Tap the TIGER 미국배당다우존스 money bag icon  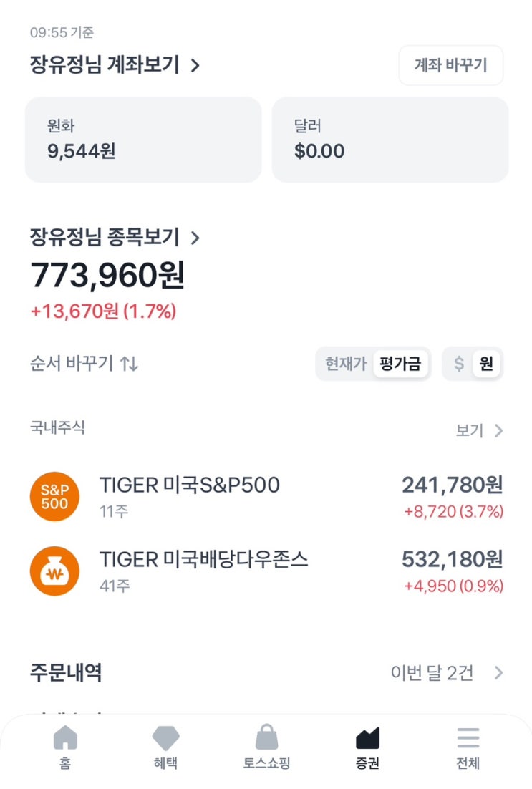(x=54, y=571)
